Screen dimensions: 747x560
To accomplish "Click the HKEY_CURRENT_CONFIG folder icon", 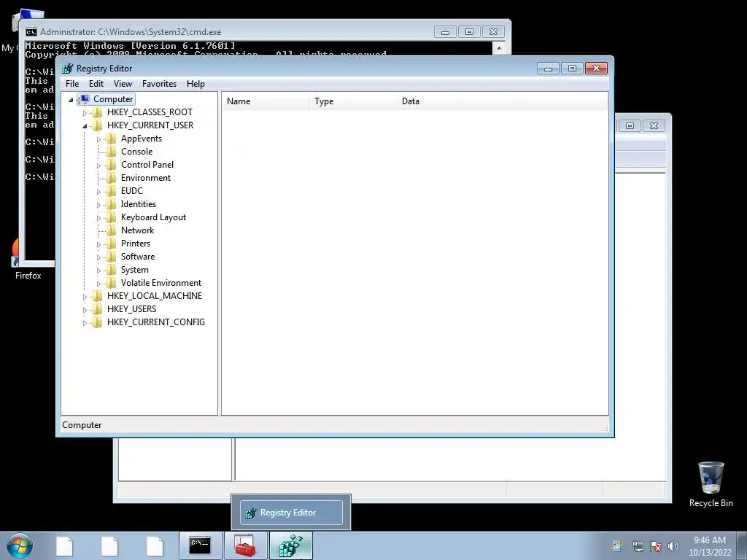I will (97, 322).
